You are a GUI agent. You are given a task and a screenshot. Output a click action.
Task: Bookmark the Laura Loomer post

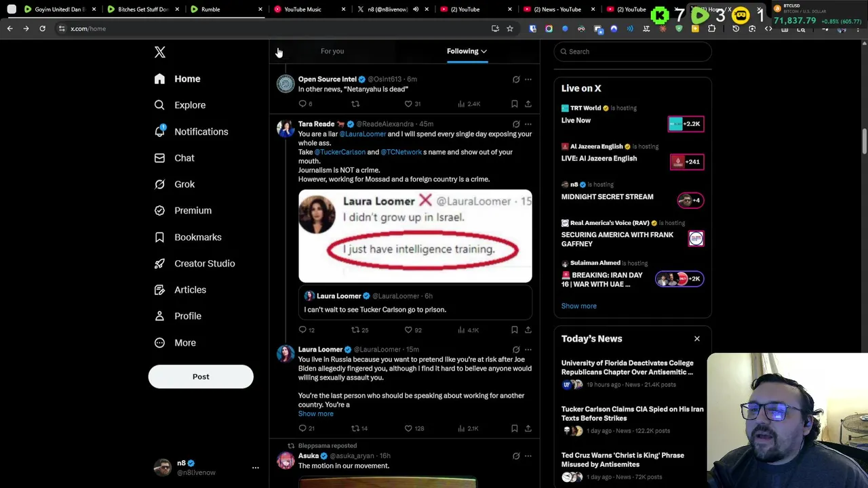(x=514, y=428)
